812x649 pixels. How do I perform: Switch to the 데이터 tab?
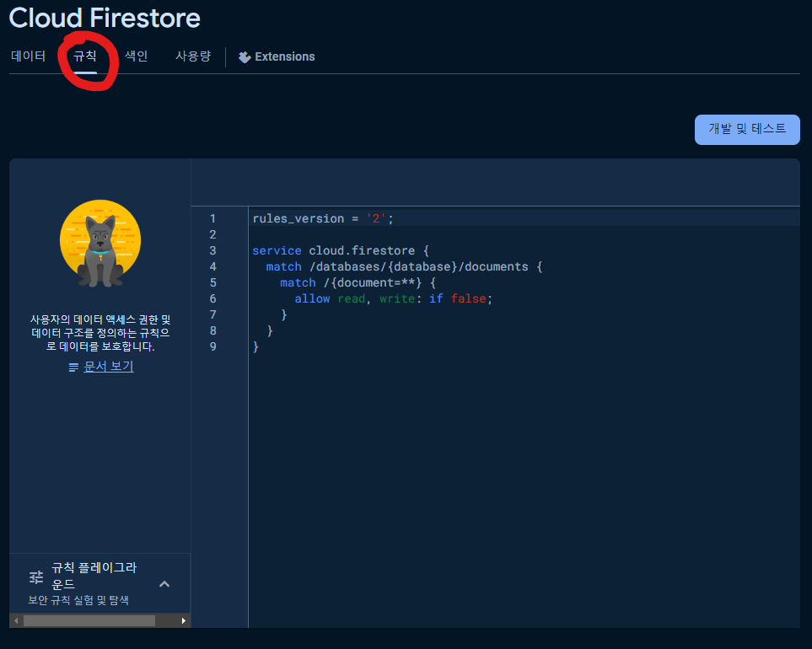point(28,56)
